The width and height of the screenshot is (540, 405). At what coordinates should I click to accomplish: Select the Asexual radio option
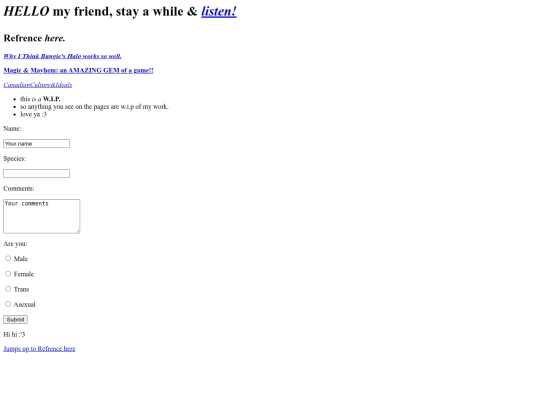[8, 304]
